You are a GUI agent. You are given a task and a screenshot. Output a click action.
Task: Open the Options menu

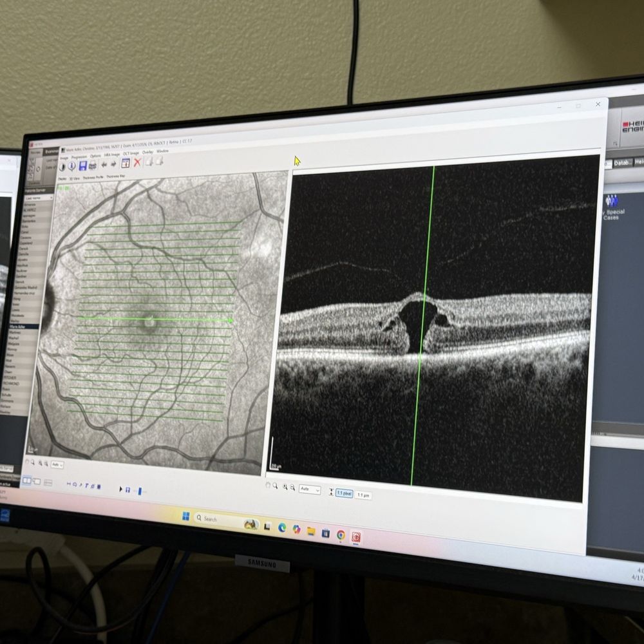(95, 156)
